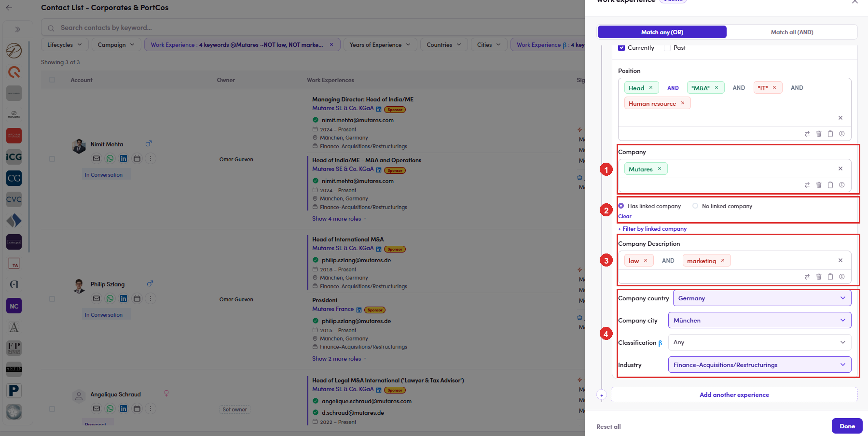Click Filter by linked company link
Viewport: 868px width, 436px height.
coord(652,229)
